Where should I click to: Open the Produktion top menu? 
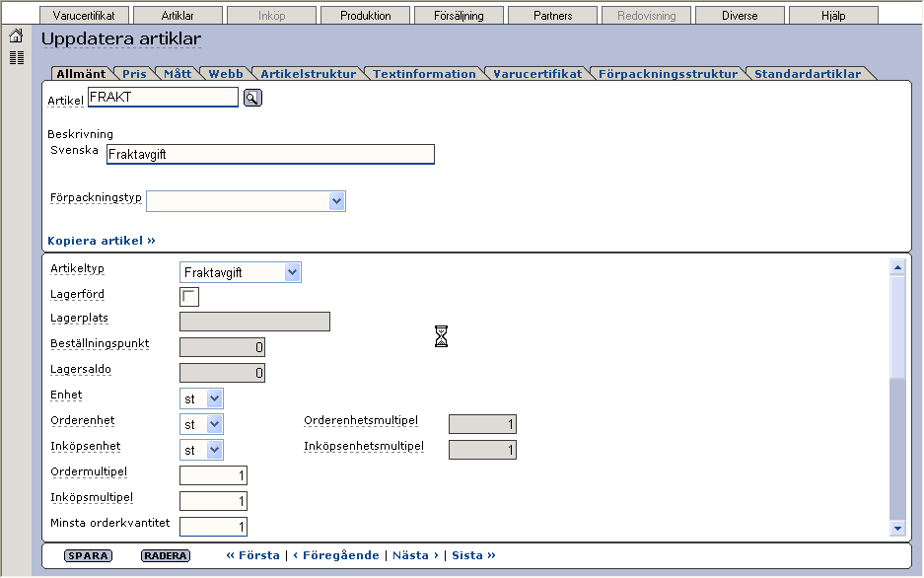365,16
